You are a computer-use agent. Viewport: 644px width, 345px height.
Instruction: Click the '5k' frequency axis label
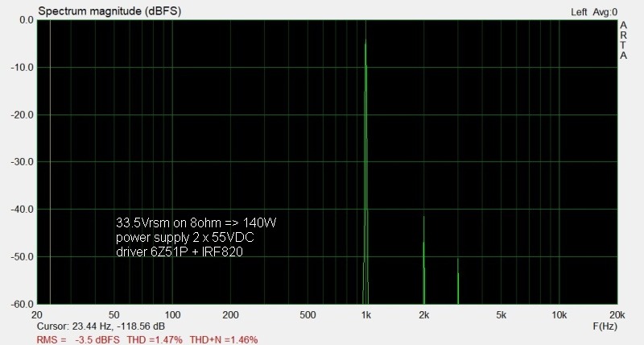pos(501,315)
